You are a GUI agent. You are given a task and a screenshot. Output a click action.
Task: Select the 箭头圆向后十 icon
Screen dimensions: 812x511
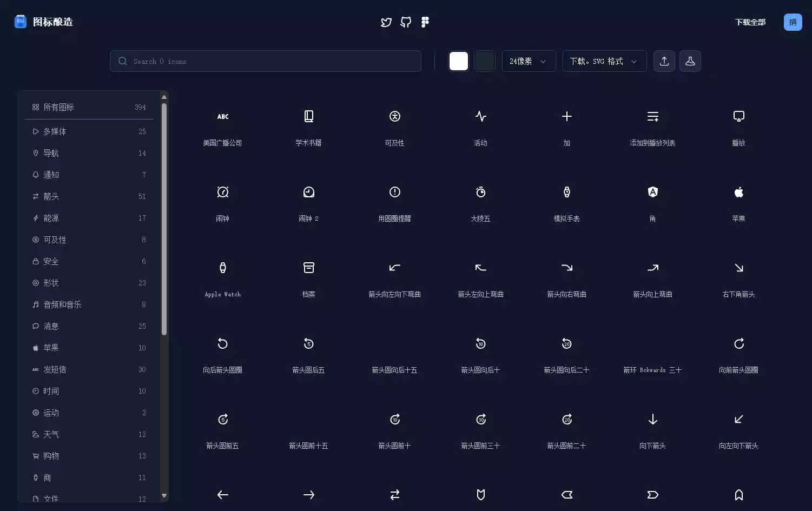click(x=481, y=343)
